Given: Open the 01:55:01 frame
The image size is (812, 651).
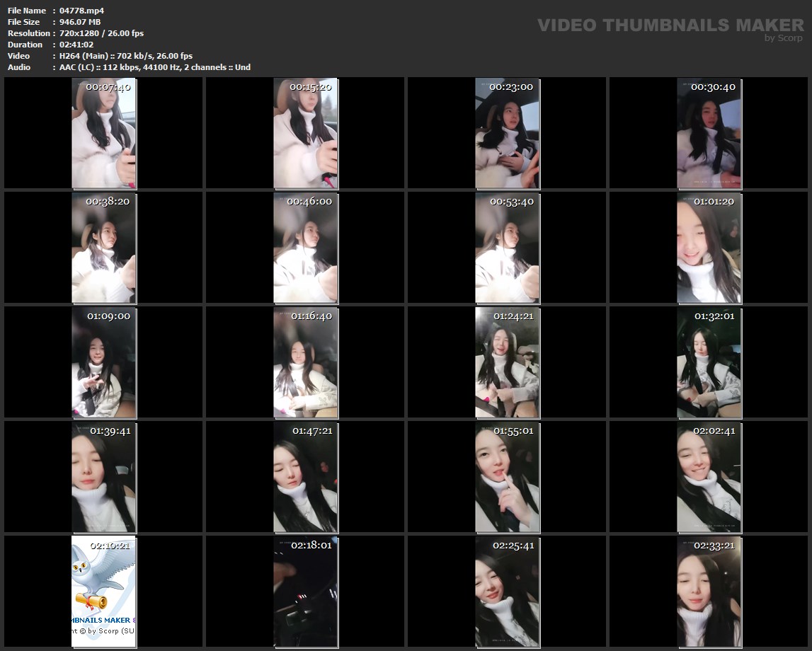Looking at the screenshot, I should tap(507, 477).
